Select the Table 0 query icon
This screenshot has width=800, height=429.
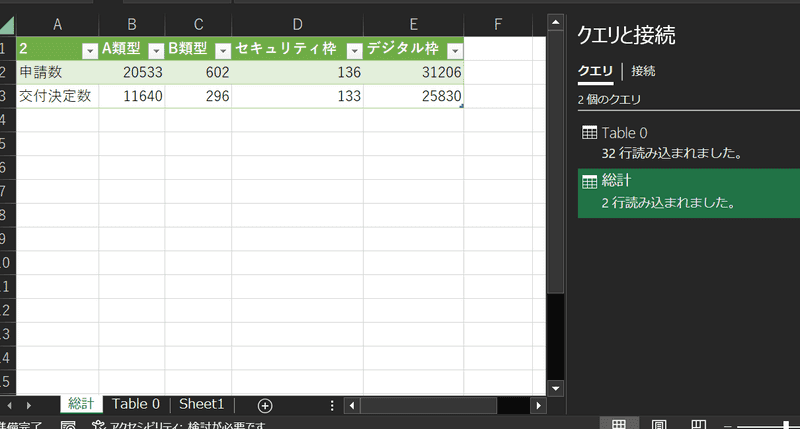589,133
